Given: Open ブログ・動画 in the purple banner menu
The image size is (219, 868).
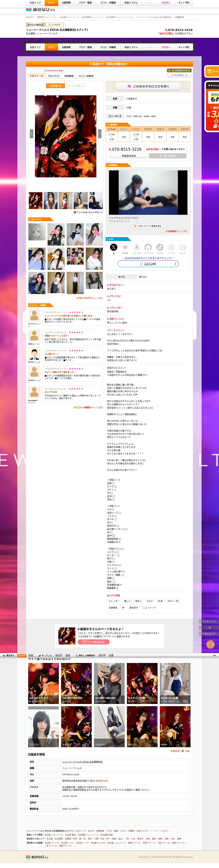Looking at the screenshot, I should click(x=85, y=47).
